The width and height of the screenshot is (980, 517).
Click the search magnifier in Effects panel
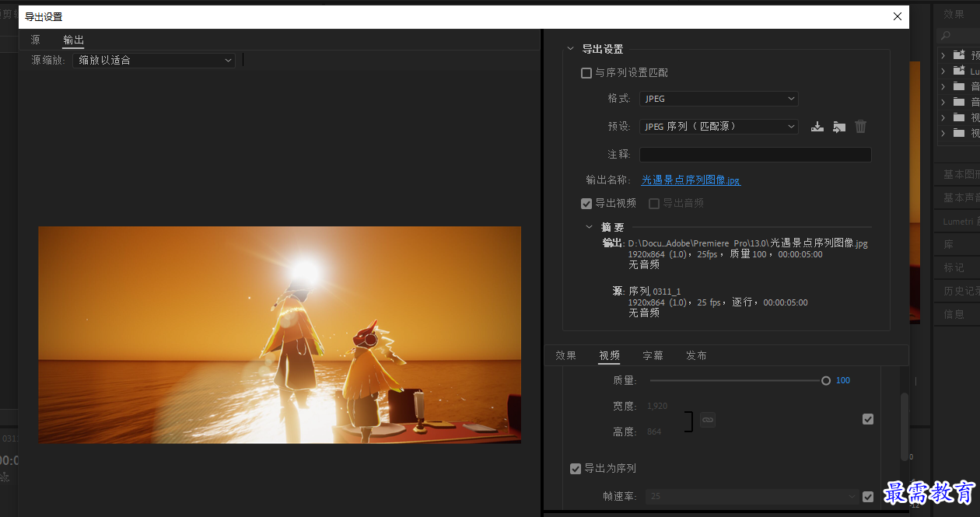click(945, 35)
